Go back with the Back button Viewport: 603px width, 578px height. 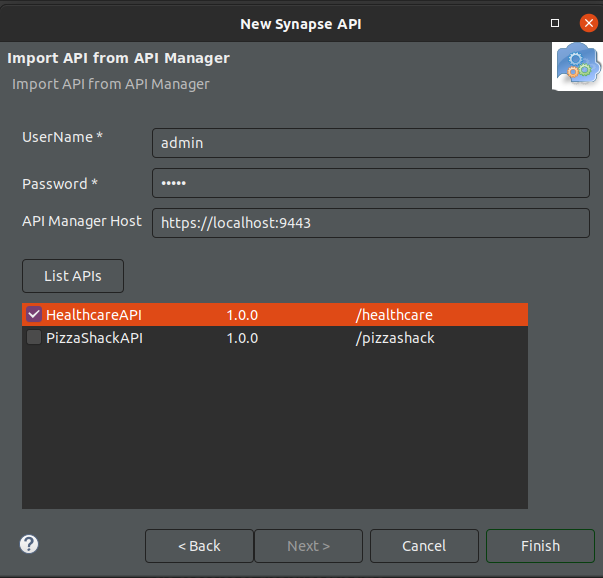[198, 546]
